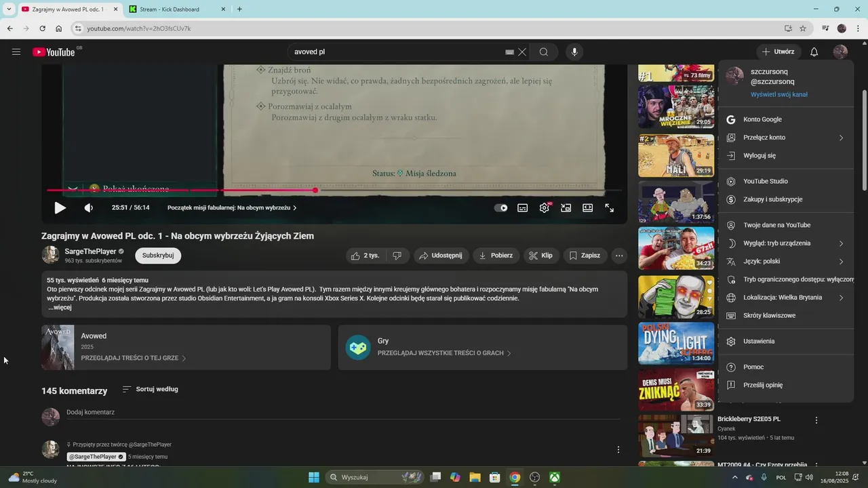
Task: Open Ustawienia in the account menu
Action: [786, 342]
